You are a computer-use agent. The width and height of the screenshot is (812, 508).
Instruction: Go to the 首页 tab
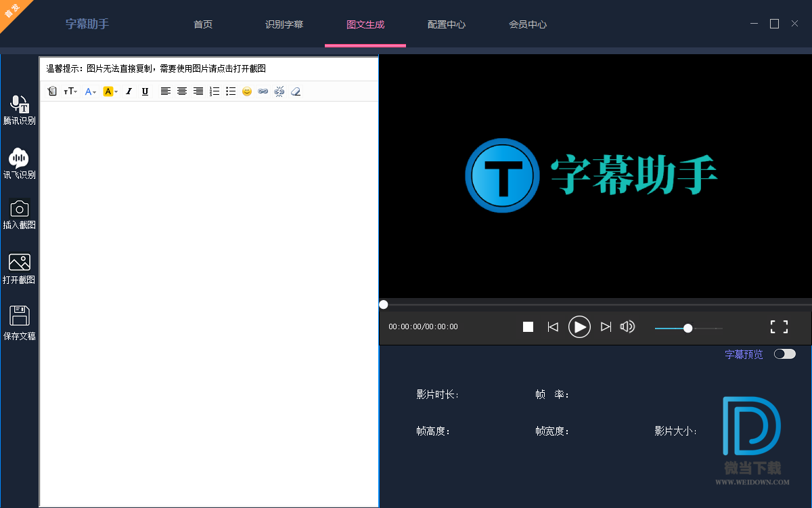pyautogui.click(x=203, y=24)
